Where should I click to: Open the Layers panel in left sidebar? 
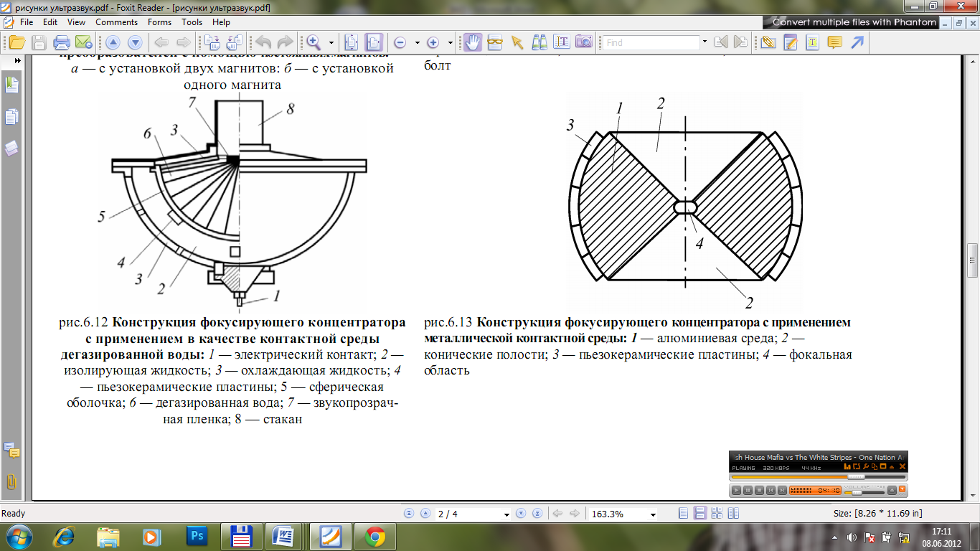pos(11,149)
